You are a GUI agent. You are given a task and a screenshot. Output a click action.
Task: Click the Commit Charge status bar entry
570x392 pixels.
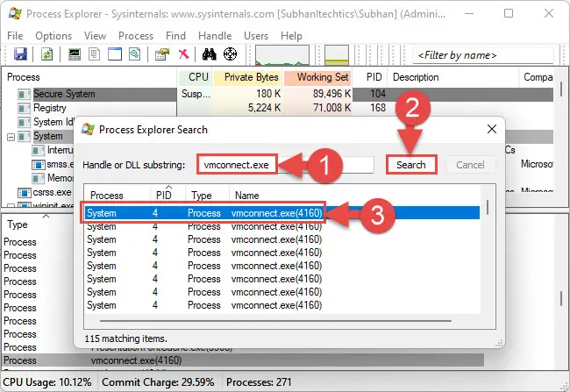click(158, 382)
